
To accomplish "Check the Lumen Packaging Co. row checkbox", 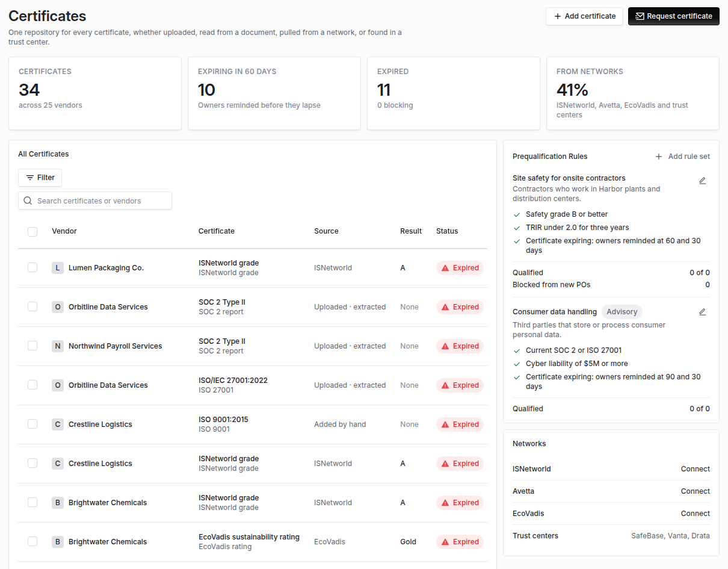I will click(32, 267).
